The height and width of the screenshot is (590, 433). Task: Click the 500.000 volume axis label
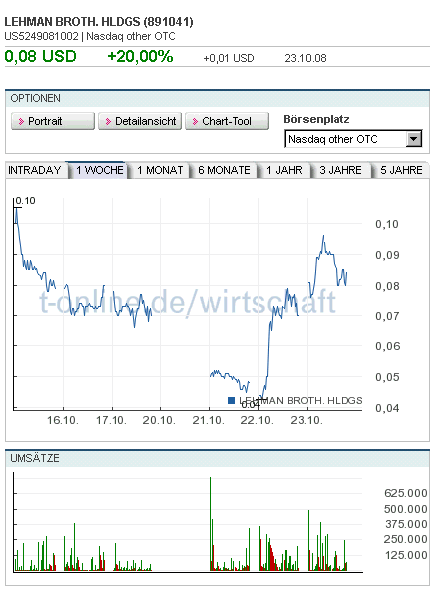406,509
